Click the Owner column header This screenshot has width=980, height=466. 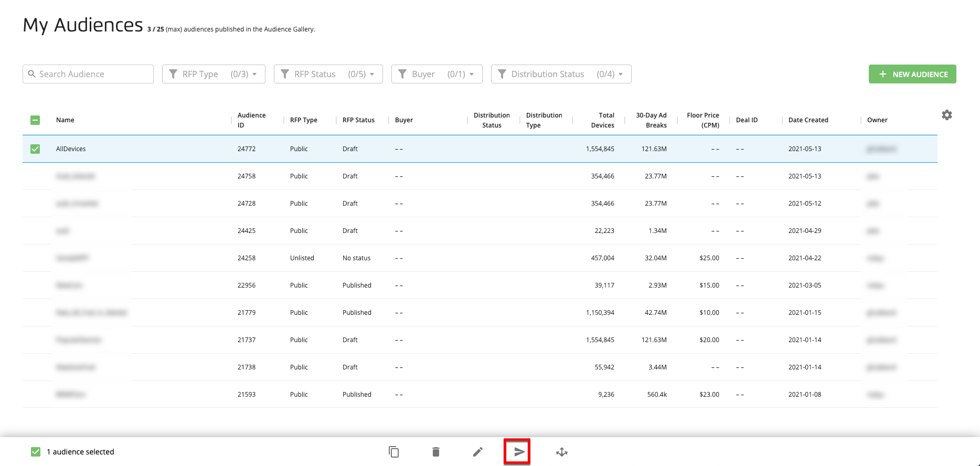[877, 120]
